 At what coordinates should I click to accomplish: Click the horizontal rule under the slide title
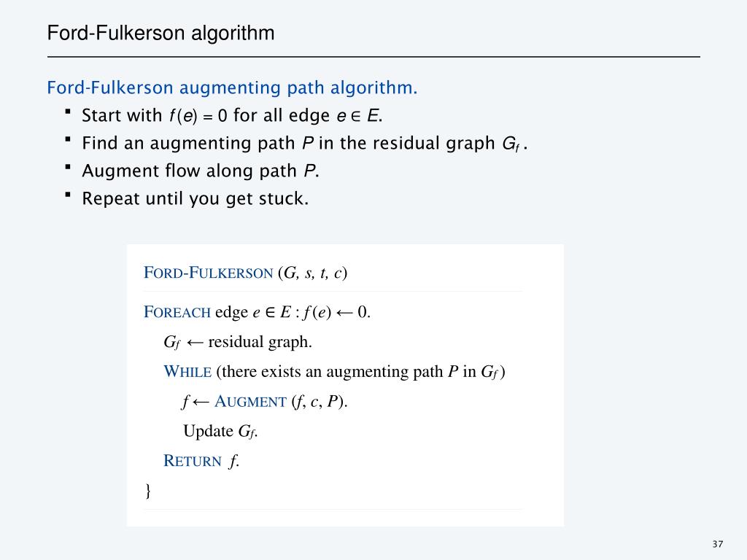coord(373,57)
